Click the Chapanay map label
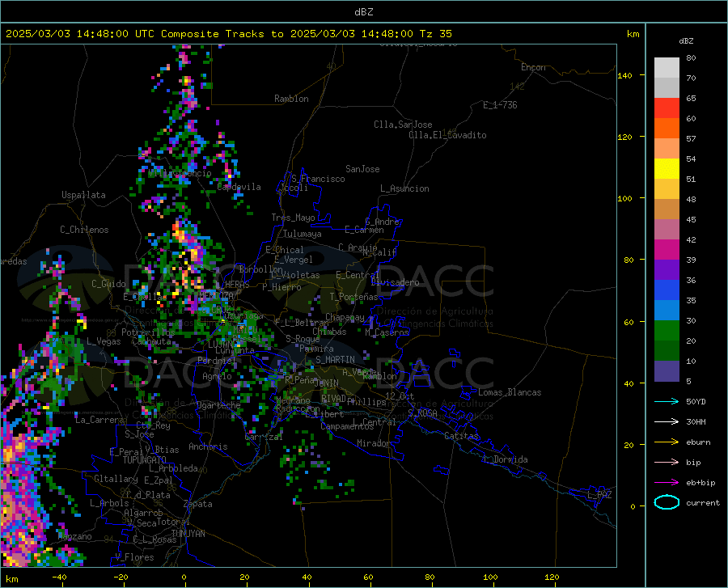This screenshot has height=588, width=728. [345, 317]
